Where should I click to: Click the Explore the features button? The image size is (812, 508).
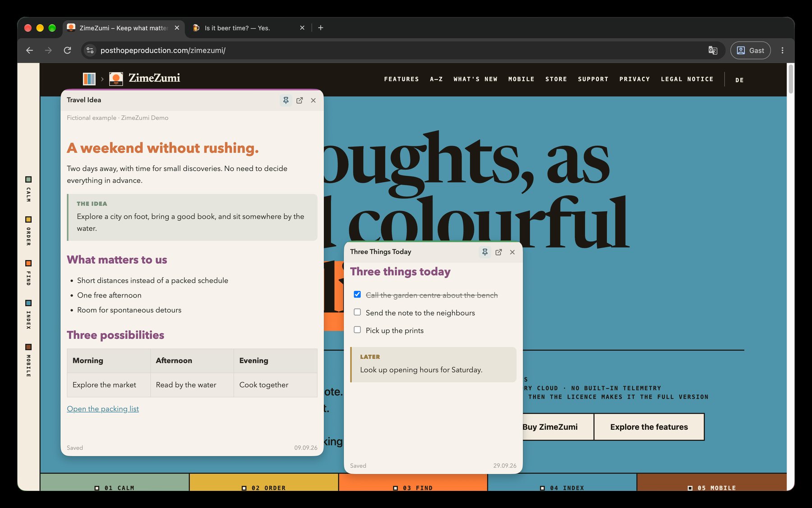point(649,427)
